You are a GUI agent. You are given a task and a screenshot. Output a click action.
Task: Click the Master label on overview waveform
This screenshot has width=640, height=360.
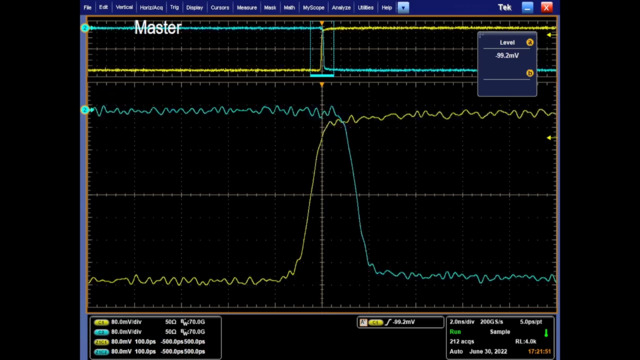[x=158, y=28]
